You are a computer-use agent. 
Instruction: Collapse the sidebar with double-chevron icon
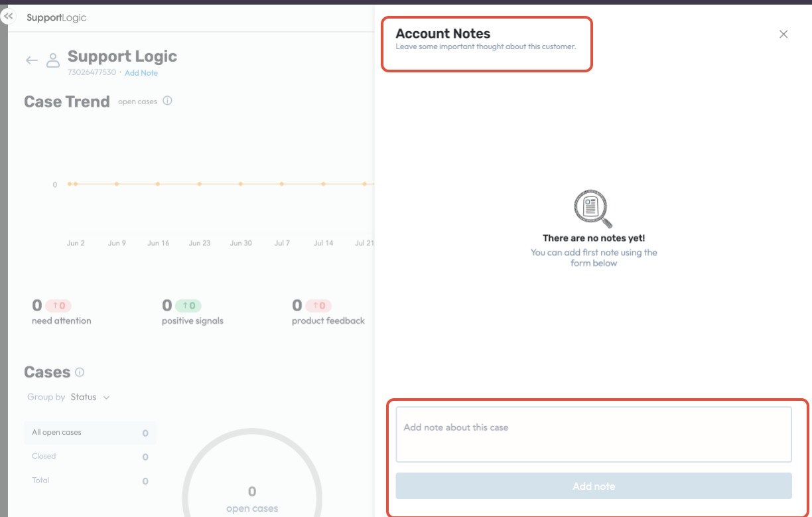[8, 16]
